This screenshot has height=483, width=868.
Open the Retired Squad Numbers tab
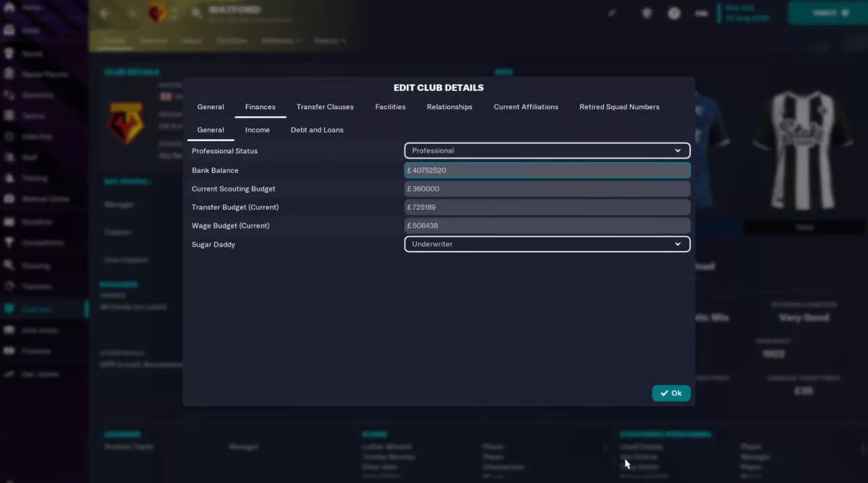click(x=618, y=107)
